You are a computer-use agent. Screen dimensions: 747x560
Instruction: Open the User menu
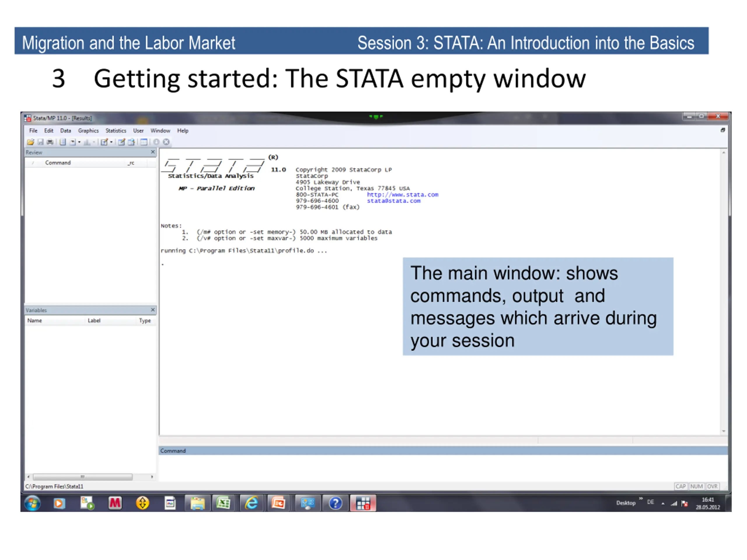click(x=139, y=131)
